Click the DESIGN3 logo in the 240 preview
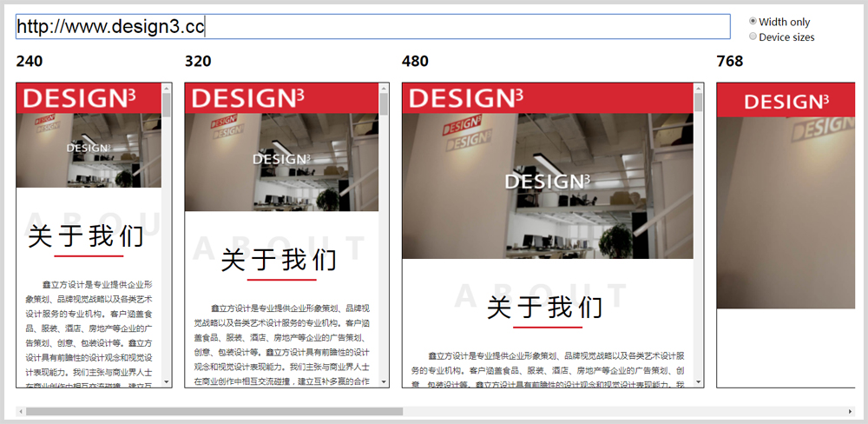 tap(80, 98)
